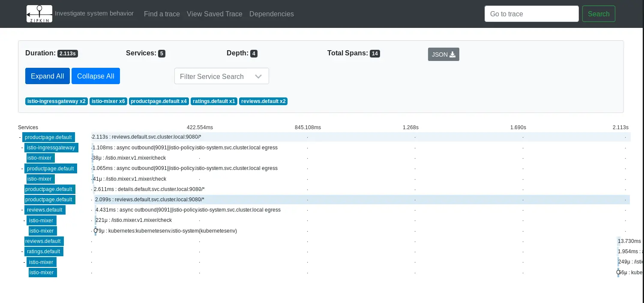Click the green Search button
The image size is (644, 303).
(599, 14)
